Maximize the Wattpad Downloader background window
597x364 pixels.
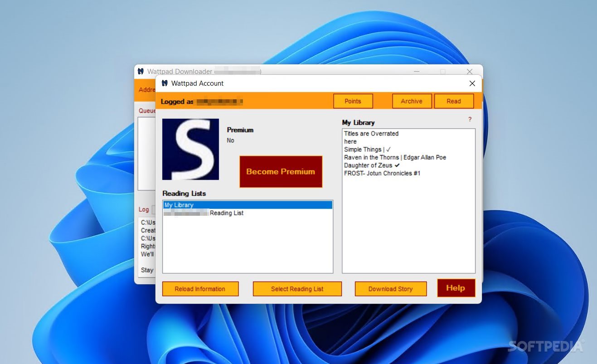(443, 72)
